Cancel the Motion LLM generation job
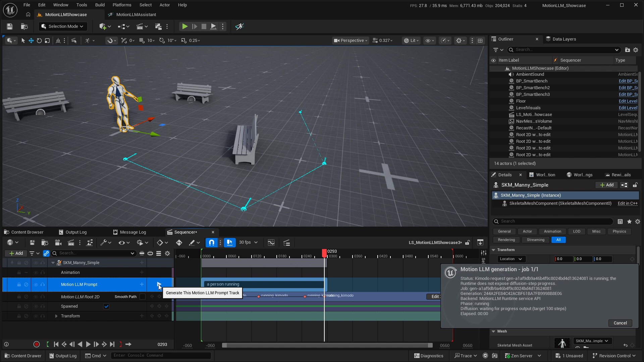The width and height of the screenshot is (644, 362). pyautogui.click(x=620, y=323)
